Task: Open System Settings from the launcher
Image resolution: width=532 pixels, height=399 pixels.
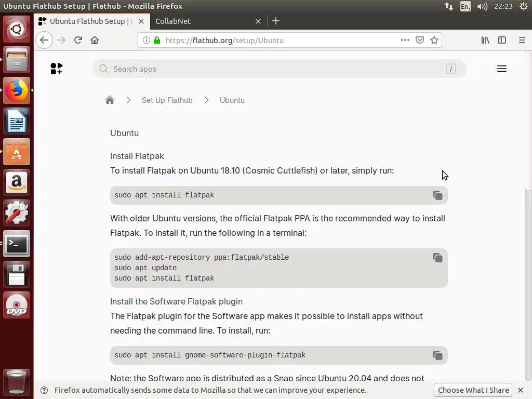Action: point(16,212)
